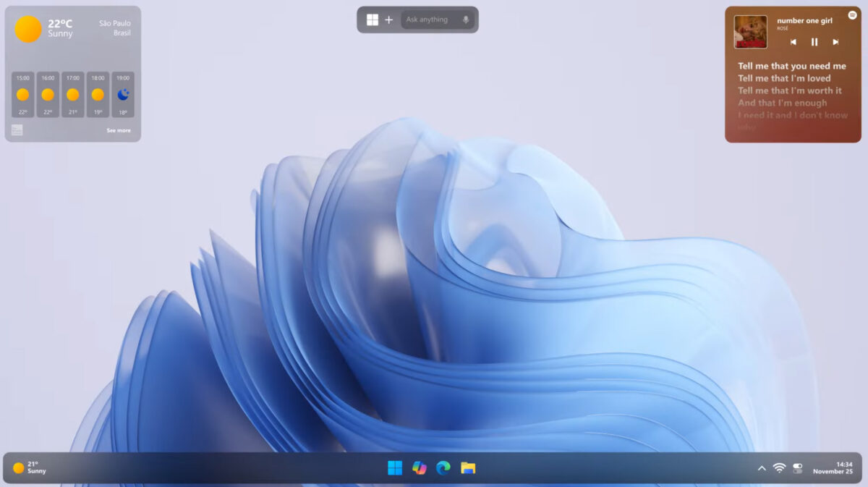Open the Start menu from the taskbar
868x487 pixels.
[x=393, y=467]
